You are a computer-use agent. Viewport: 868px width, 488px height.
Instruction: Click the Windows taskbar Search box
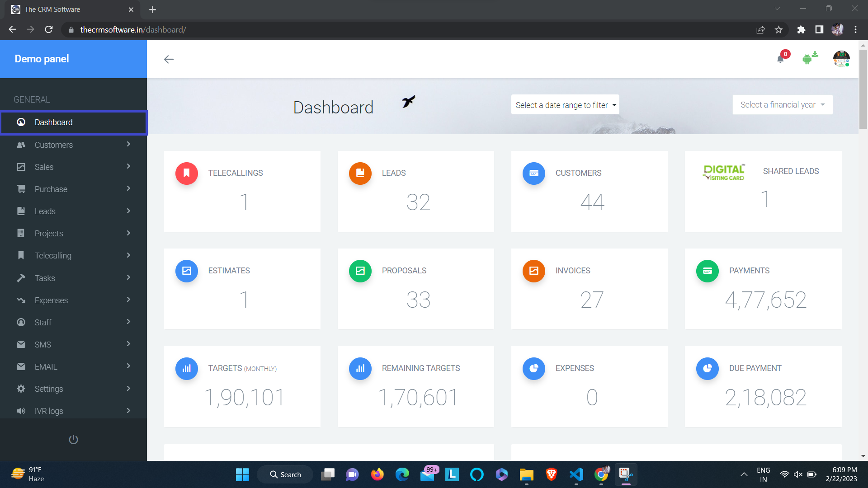pyautogui.click(x=285, y=474)
